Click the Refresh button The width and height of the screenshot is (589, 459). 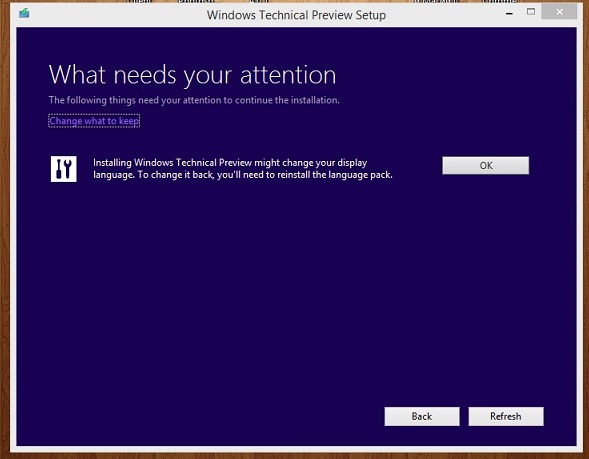506,416
